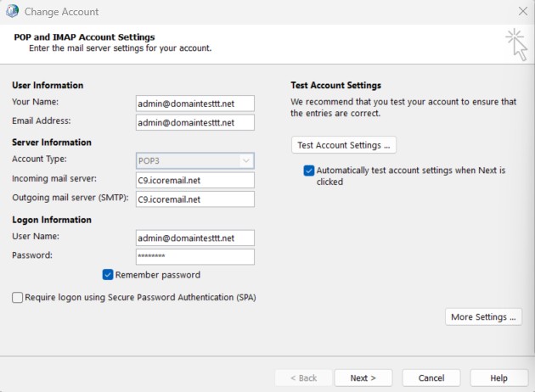This screenshot has height=392, width=535.
Task: Uncheck Automatically test account settings option
Action: click(x=309, y=171)
